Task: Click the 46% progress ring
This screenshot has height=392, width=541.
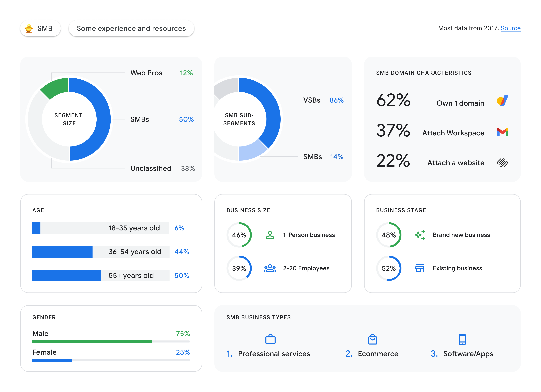Action: [x=239, y=235]
